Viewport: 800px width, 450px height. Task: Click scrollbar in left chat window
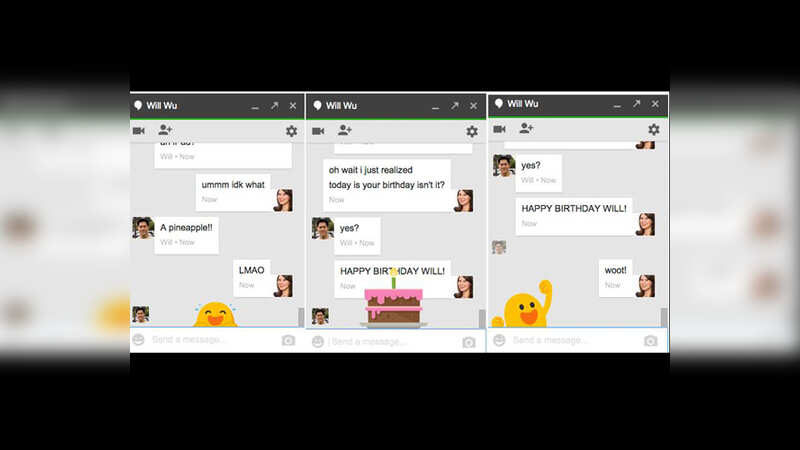coord(301,317)
